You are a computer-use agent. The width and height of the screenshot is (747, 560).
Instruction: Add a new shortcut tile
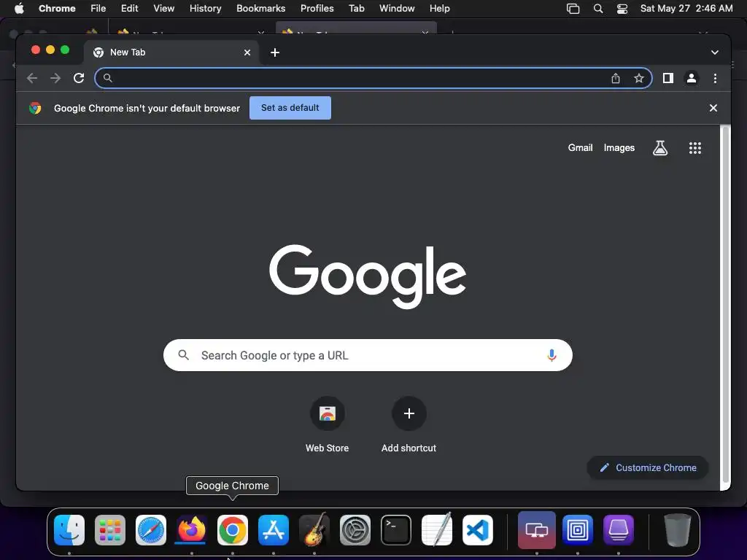point(409,424)
